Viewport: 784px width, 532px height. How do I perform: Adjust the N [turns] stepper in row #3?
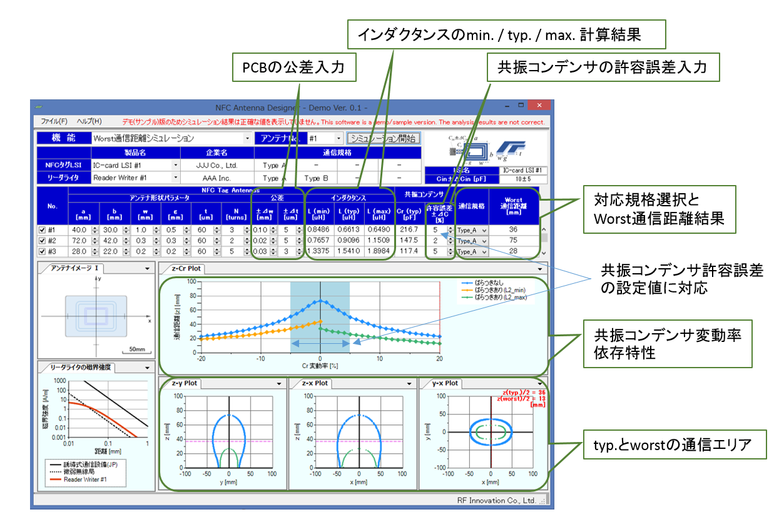[x=247, y=251]
